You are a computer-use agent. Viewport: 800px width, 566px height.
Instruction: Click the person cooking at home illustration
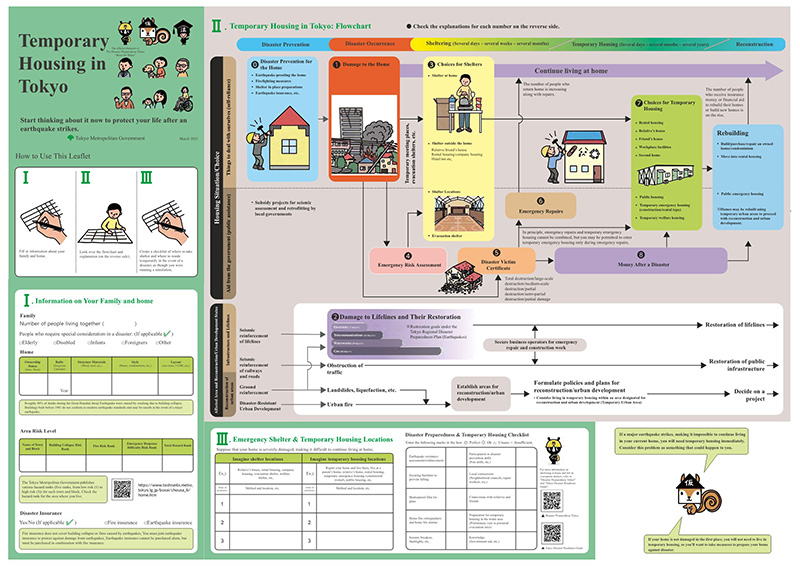point(458,104)
